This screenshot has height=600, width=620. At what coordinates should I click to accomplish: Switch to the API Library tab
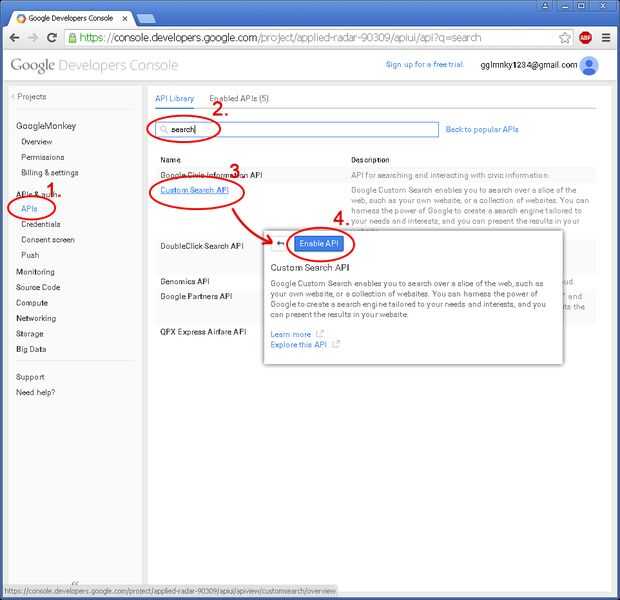click(174, 98)
